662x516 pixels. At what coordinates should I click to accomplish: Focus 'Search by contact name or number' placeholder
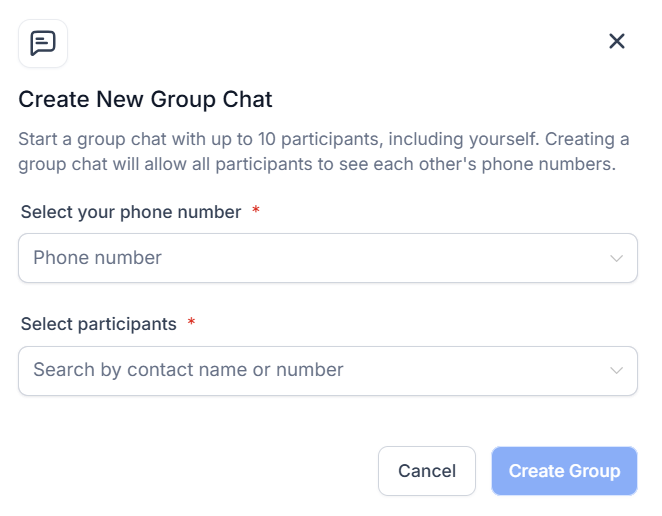188,370
